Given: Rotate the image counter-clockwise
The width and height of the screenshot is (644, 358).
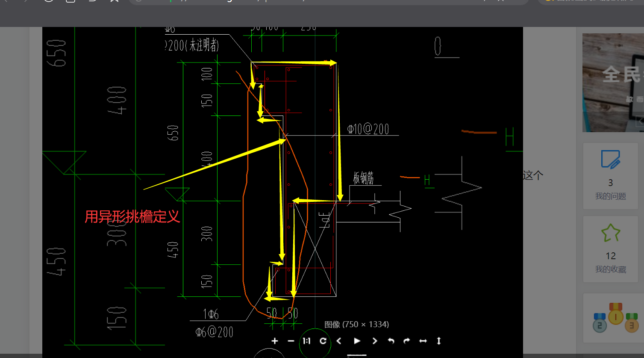Looking at the screenshot, I should [391, 341].
